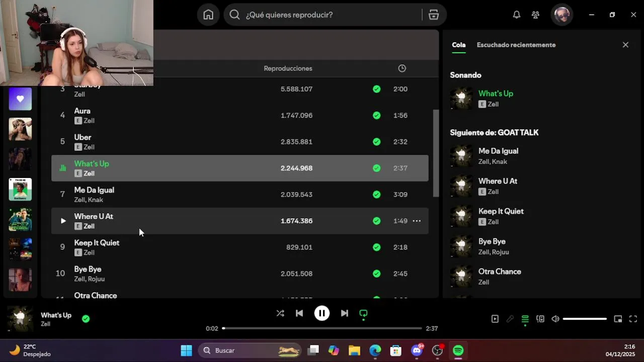Click the Windows taskbar Buscar box

tap(250, 350)
